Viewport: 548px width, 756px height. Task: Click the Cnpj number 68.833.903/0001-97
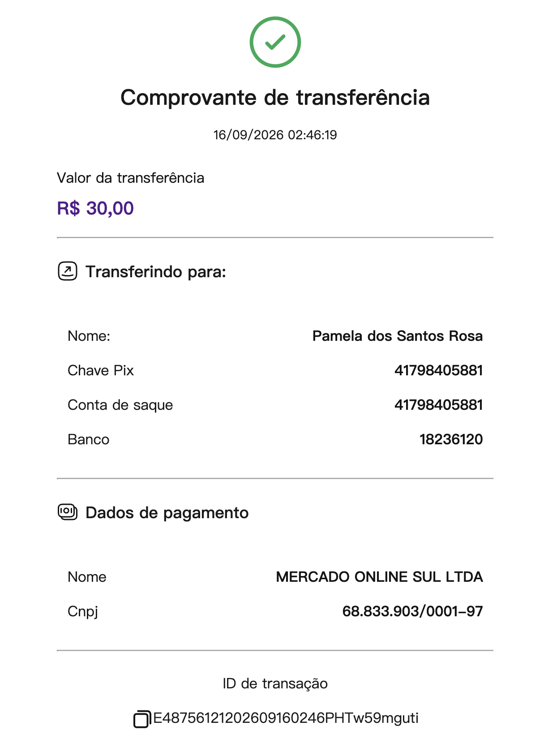tap(412, 611)
